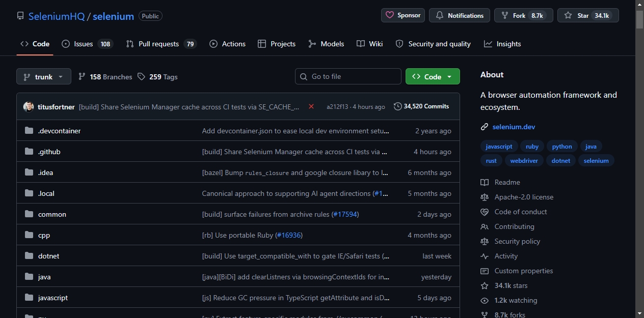Viewport: 644px width, 318px height.
Task: Click the eye icon next to 1.2k watching
Action: (485, 300)
